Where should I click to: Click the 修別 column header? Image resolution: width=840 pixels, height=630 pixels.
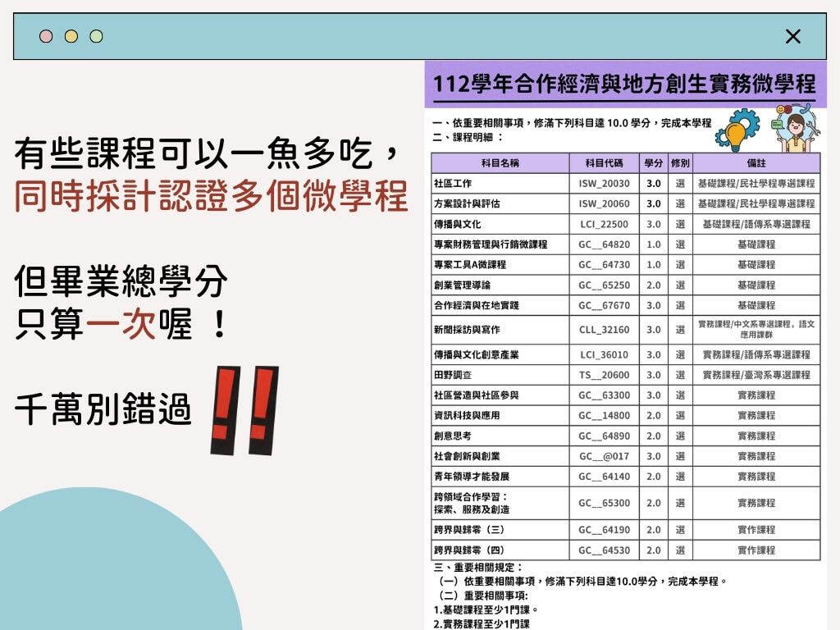tap(680, 163)
